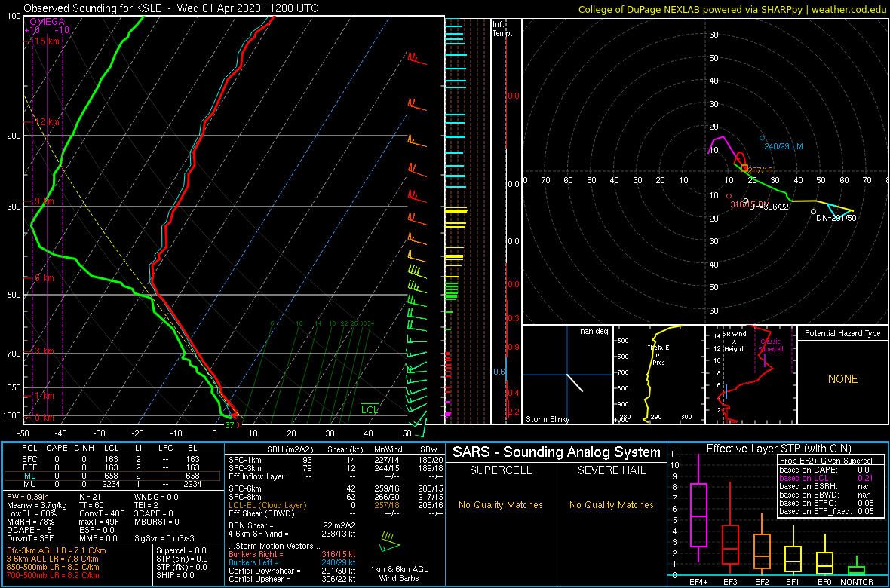Click 'SARS - Sounding Analog System' heading
Screen dimensions: 890x588
tap(557, 453)
